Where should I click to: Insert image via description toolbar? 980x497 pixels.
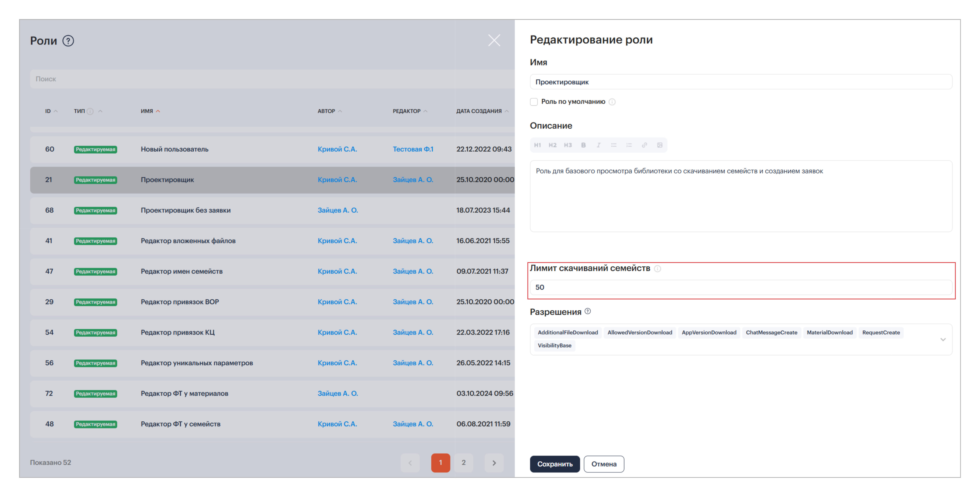660,145
